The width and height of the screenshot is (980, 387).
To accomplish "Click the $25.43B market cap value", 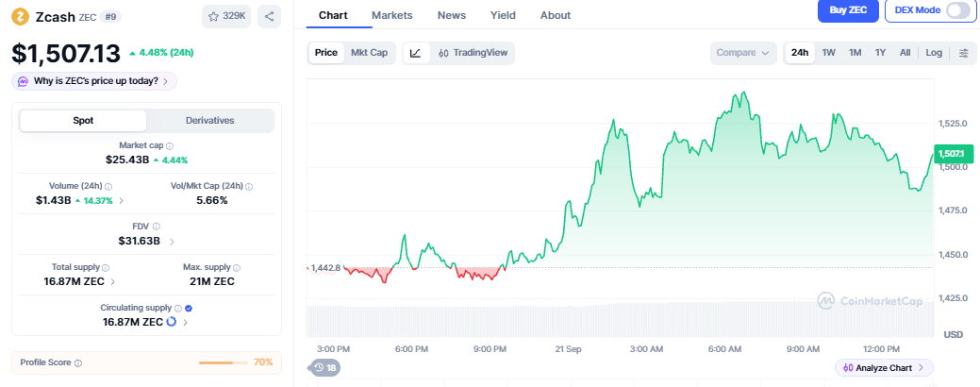I will [x=127, y=160].
